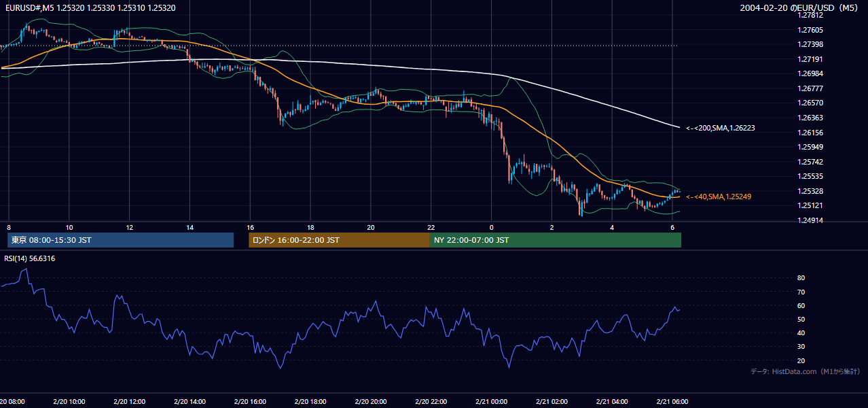Image resolution: width=868 pixels, height=408 pixels.
Task: Click hour label 10 below the price chart
Action: 69,227
